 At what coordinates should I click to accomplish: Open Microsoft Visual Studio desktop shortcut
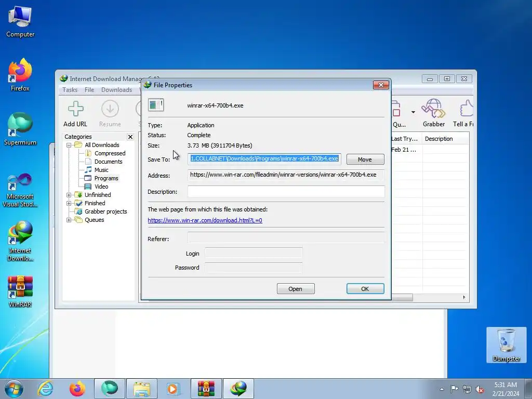(x=20, y=190)
